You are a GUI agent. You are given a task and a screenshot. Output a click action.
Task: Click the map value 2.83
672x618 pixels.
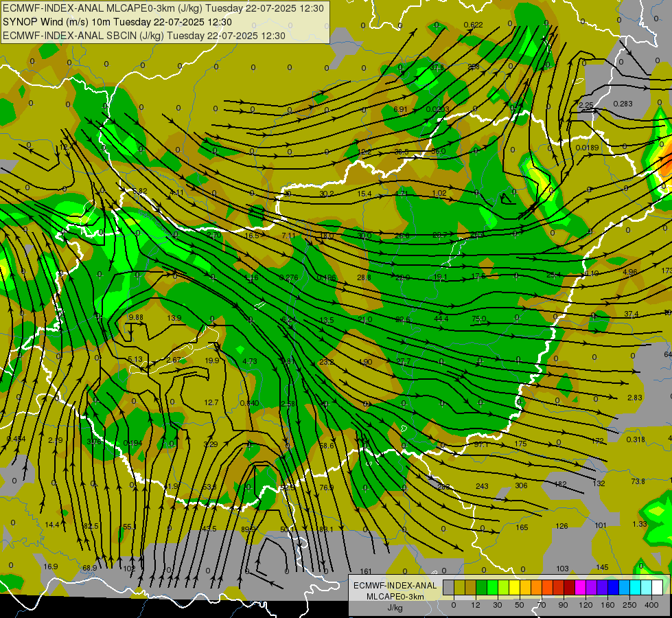click(635, 398)
